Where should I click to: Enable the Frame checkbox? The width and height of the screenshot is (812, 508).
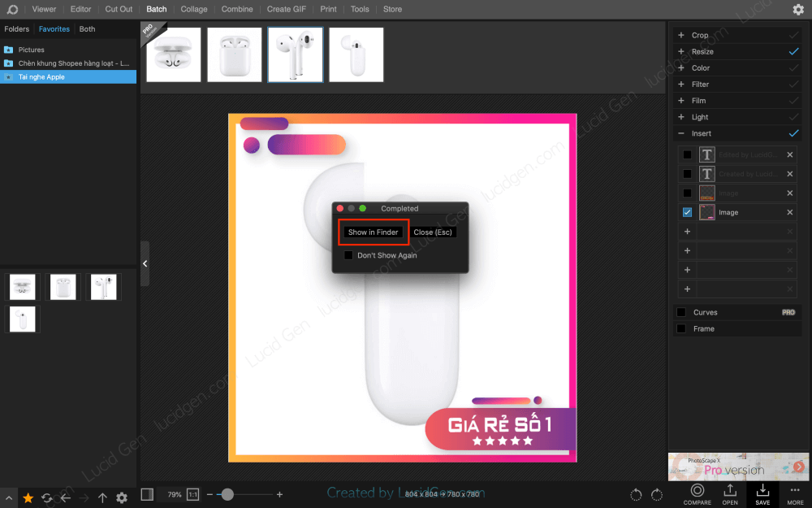point(681,328)
